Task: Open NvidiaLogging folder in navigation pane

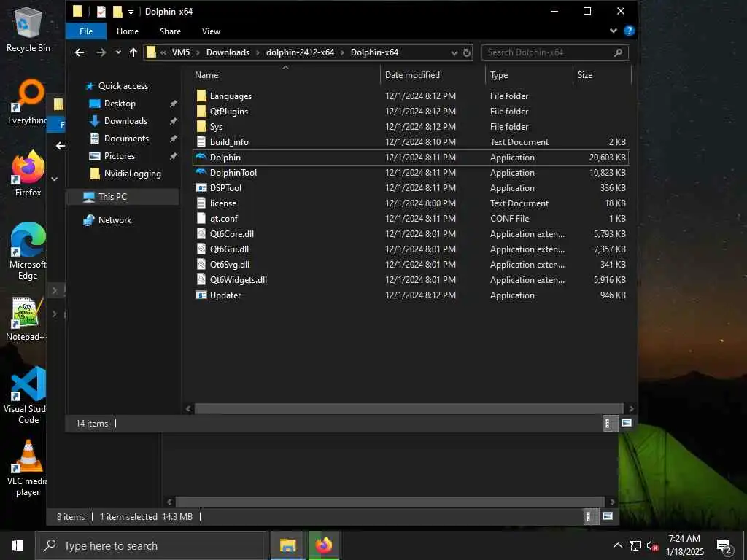Action: (x=133, y=174)
